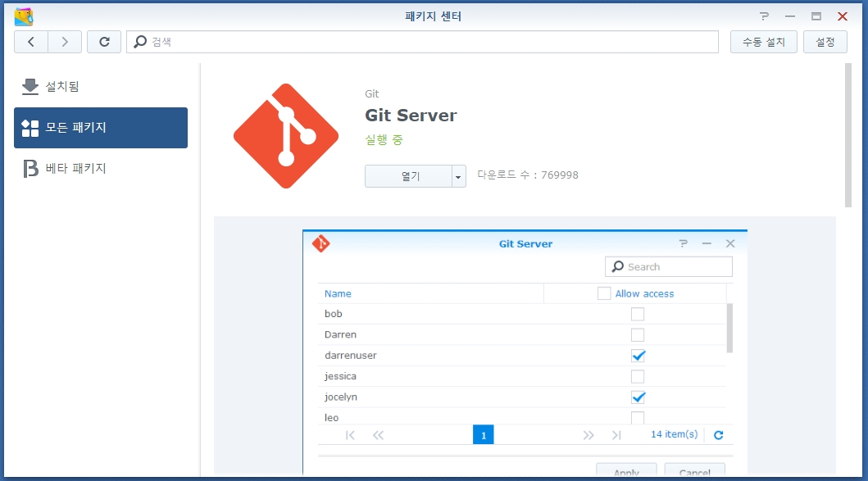Click the large Git Server logo
Screen dimensions: 868x481
click(285, 136)
